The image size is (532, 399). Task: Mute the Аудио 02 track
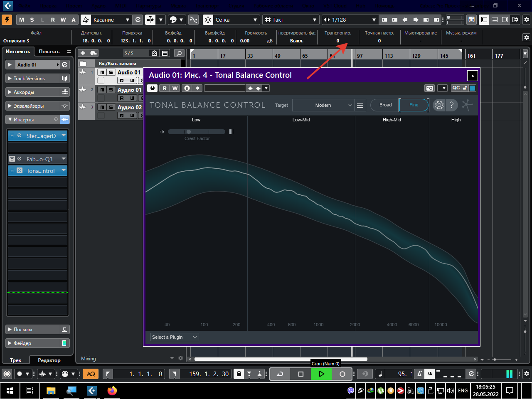pos(102,107)
